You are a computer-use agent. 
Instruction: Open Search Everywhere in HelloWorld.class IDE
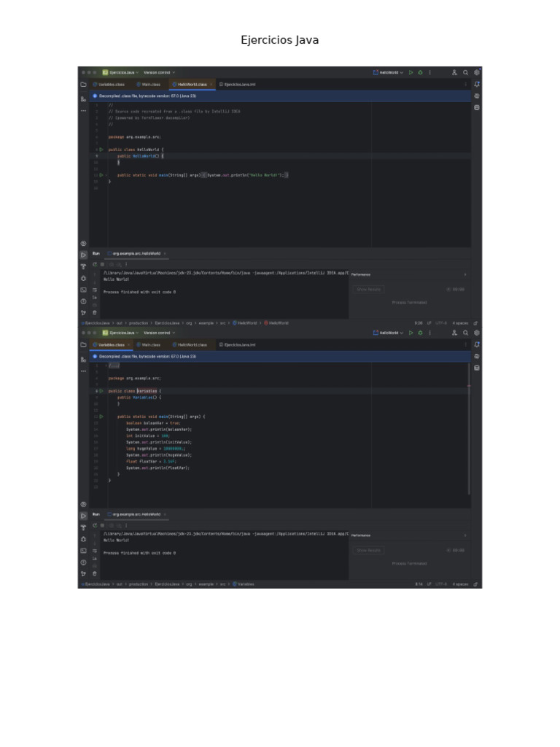(465, 72)
